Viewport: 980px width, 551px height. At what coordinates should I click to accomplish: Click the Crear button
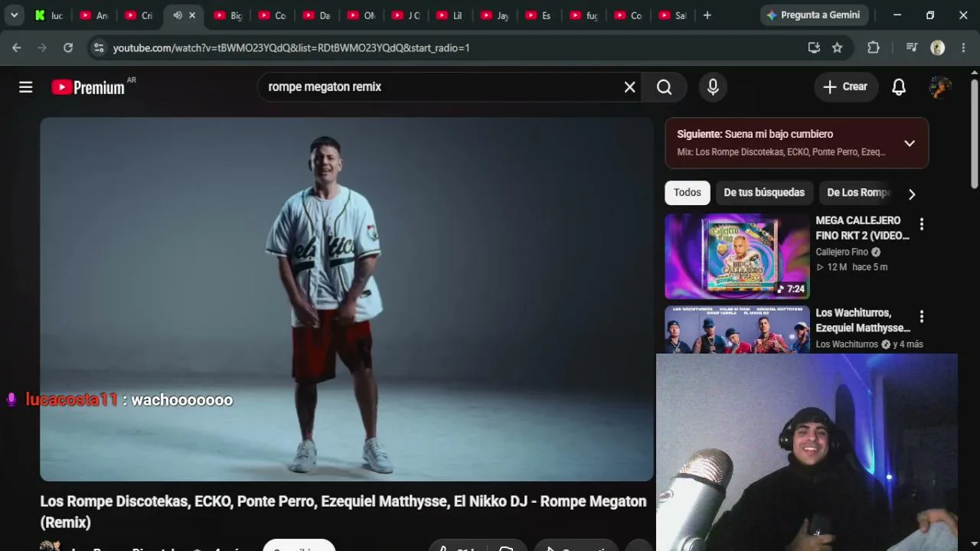[846, 87]
